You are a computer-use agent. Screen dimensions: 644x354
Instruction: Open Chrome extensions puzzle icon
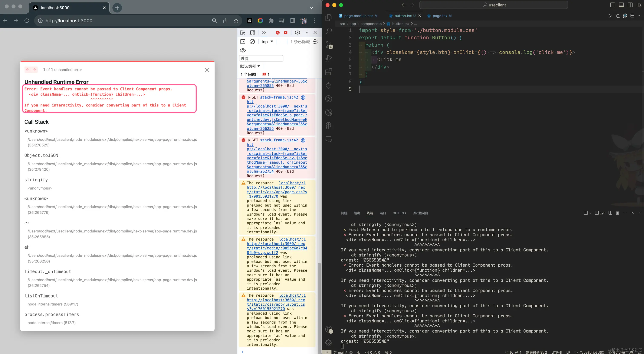point(271,21)
